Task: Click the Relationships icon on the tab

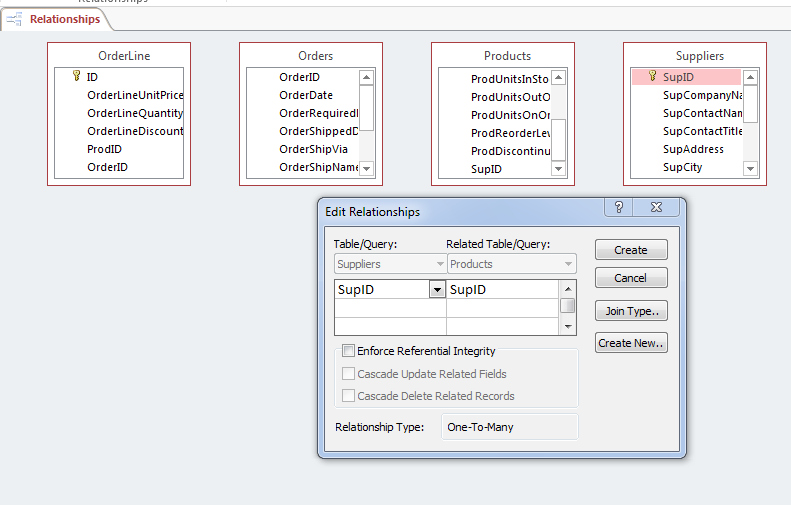Action: (x=15, y=19)
